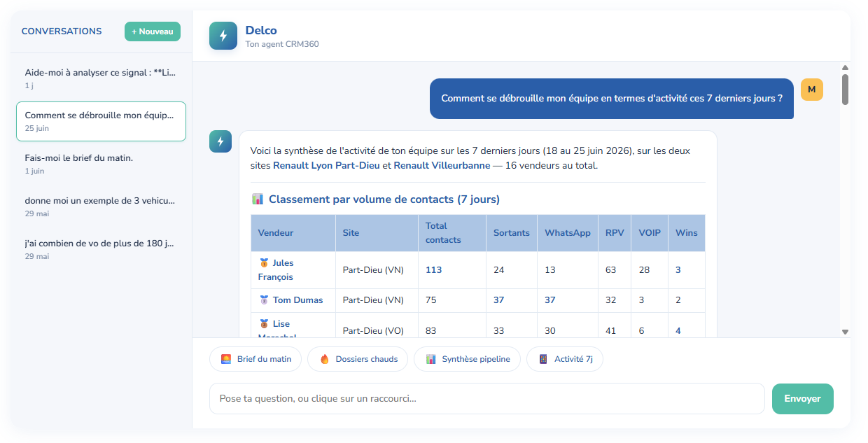Click the Delco lightning logo in header
The height and width of the screenshot is (443, 868).
pos(223,36)
